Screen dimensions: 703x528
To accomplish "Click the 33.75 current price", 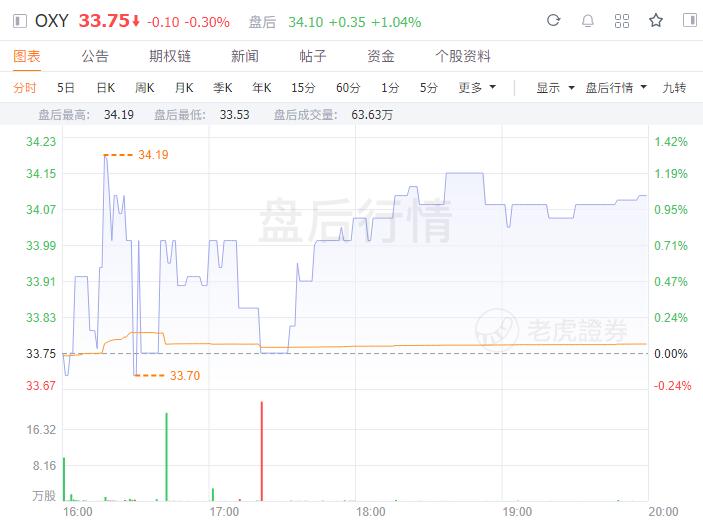I will 104,21.
